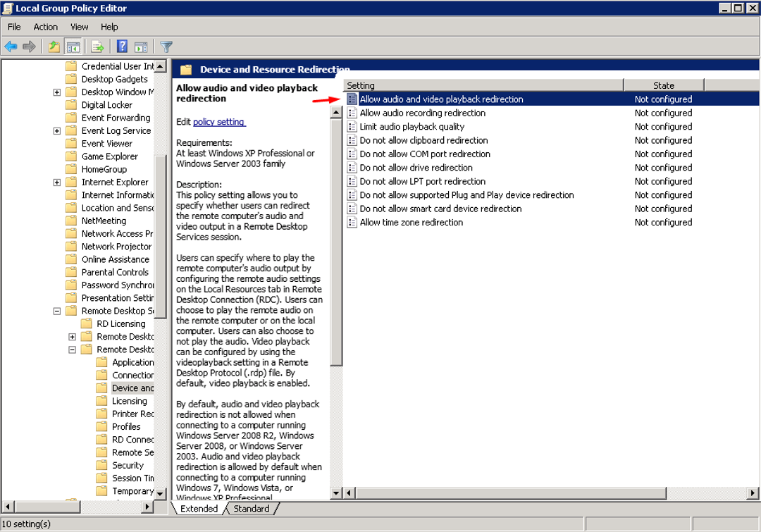Image resolution: width=761 pixels, height=532 pixels.
Task: Sort by the State column header
Action: [663, 85]
